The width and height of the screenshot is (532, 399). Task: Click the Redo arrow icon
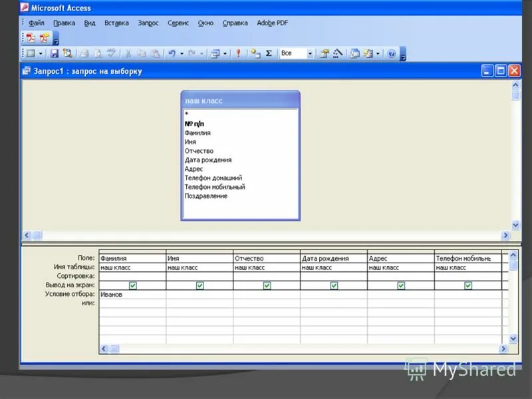[x=192, y=53]
